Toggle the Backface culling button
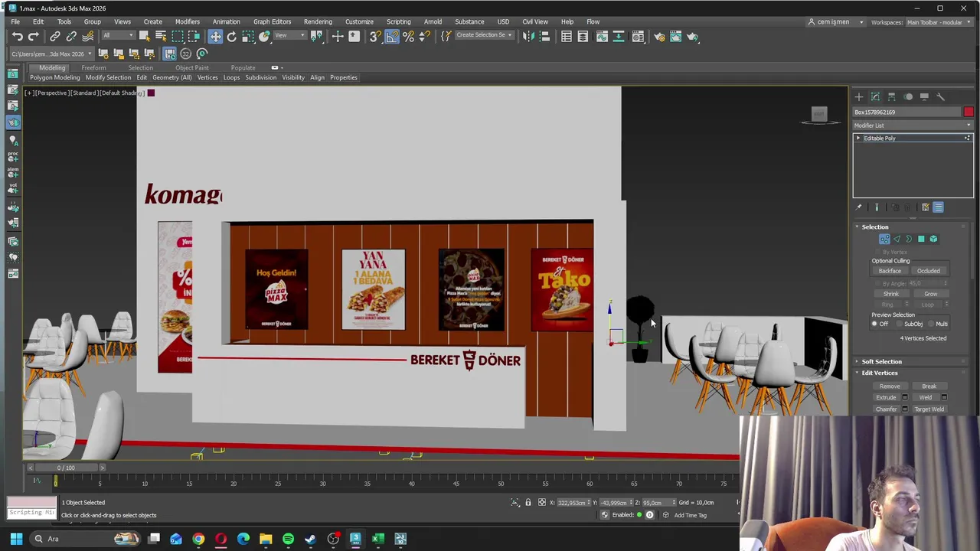Viewport: 980px width, 551px height. coord(890,271)
